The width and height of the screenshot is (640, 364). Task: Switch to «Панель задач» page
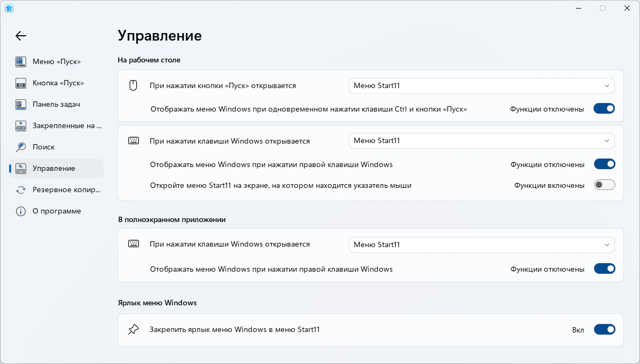point(57,105)
